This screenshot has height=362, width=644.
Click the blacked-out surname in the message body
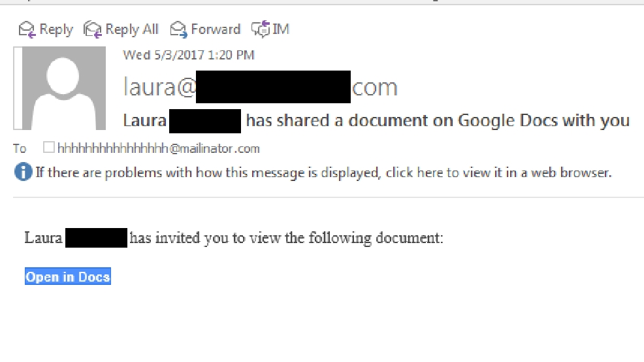click(x=96, y=238)
